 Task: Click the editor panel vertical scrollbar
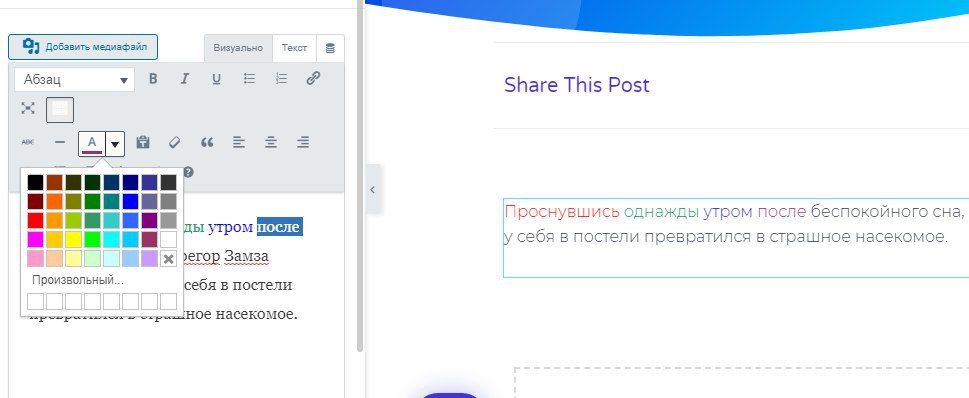pos(360,176)
